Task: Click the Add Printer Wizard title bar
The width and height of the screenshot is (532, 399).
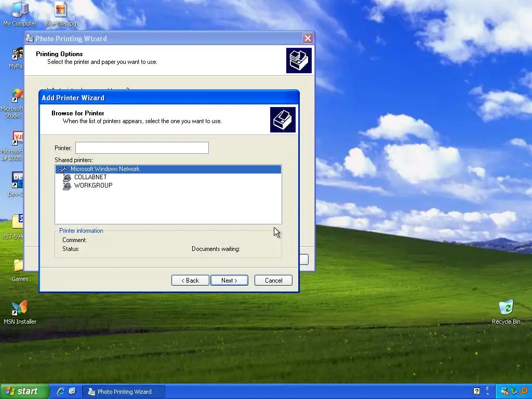Action: pyautogui.click(x=169, y=98)
